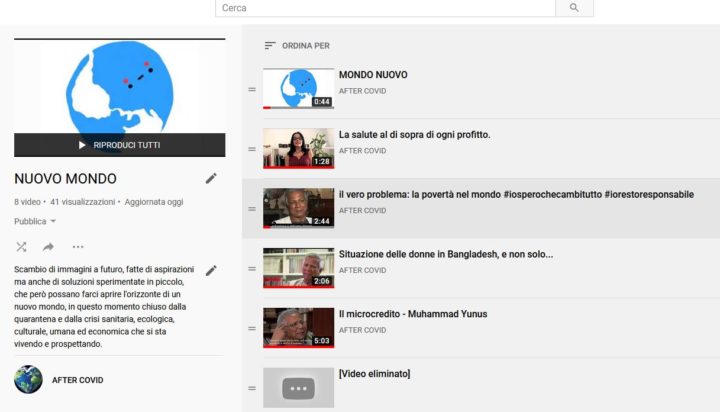Open 'Situazione delle donne in Bangladesh' video

(446, 254)
